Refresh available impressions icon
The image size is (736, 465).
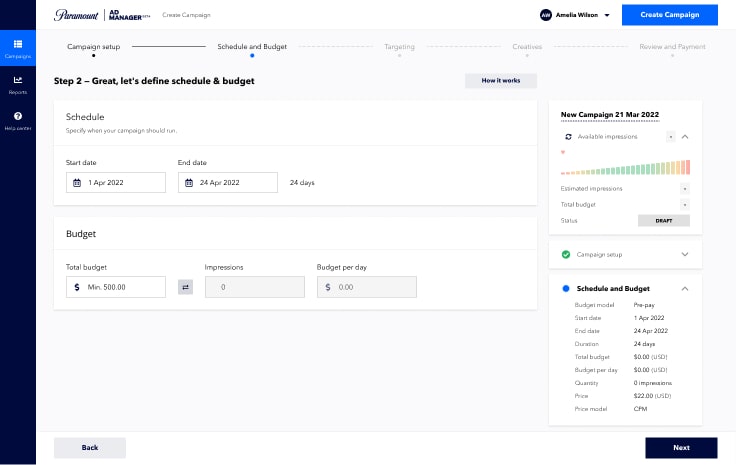pyautogui.click(x=568, y=137)
